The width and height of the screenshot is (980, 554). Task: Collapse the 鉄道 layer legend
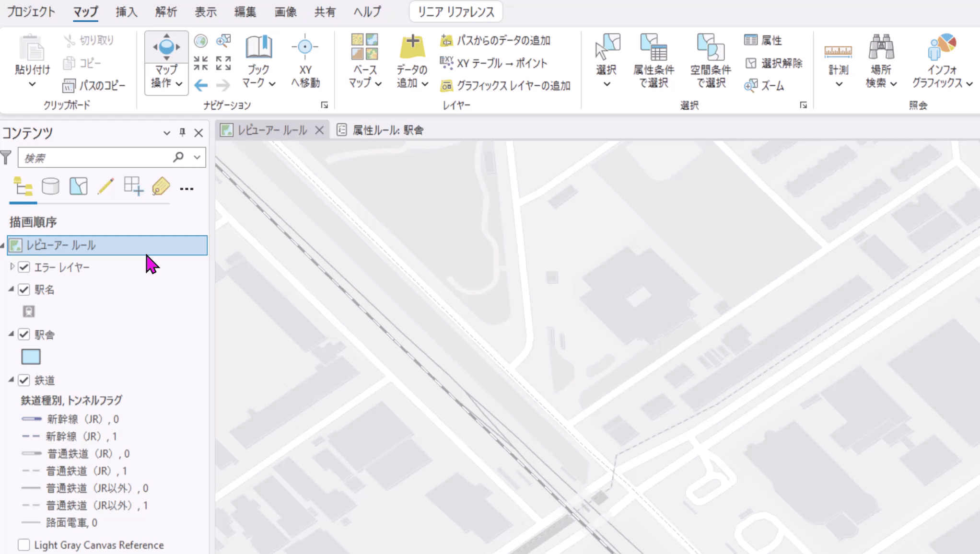coord(12,380)
